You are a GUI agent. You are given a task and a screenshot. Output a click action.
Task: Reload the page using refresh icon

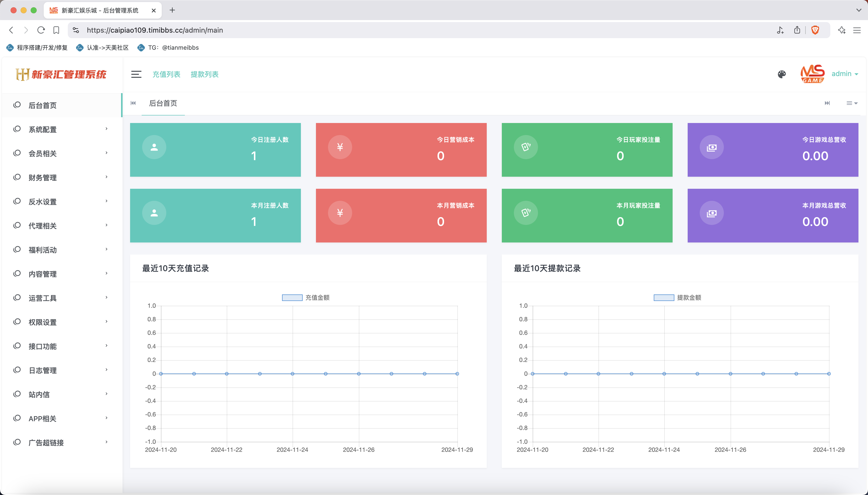pyautogui.click(x=41, y=30)
